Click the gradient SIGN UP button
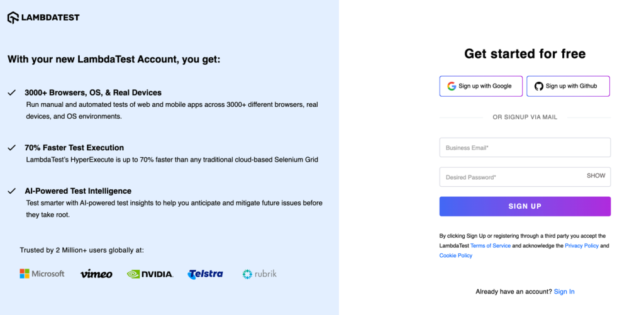The width and height of the screenshot is (644, 315). [x=525, y=206]
